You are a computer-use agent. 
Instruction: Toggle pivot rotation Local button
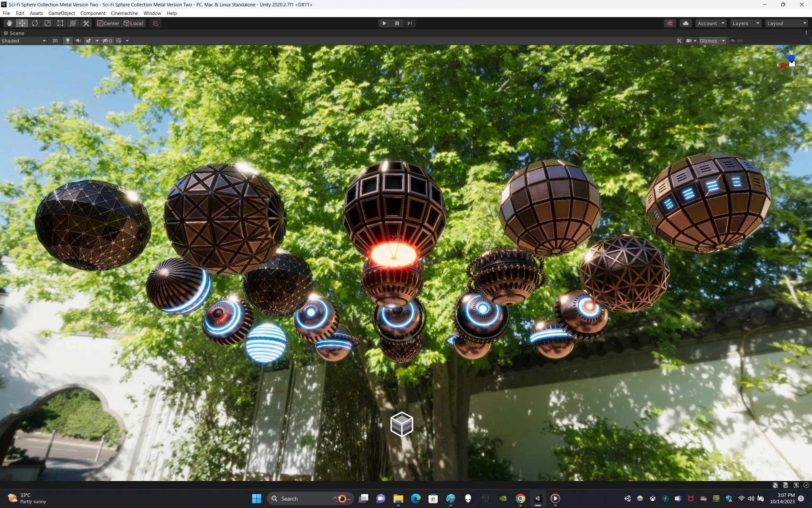point(134,23)
